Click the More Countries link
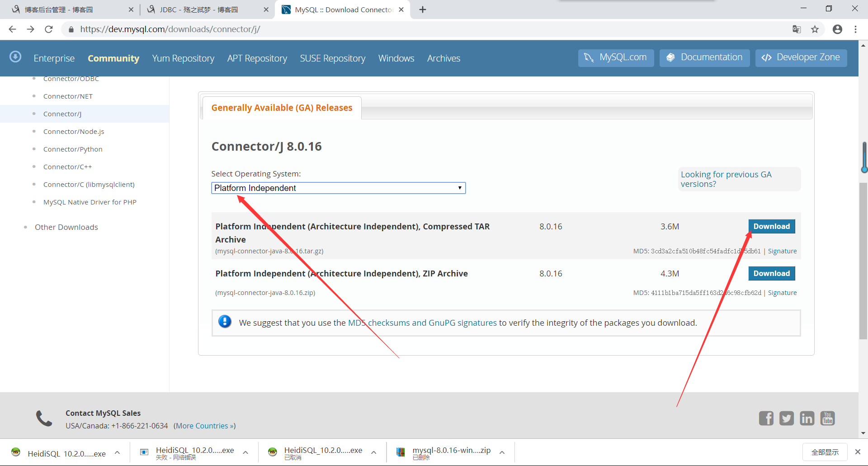Viewport: 868px width, 466px height. (x=204, y=426)
